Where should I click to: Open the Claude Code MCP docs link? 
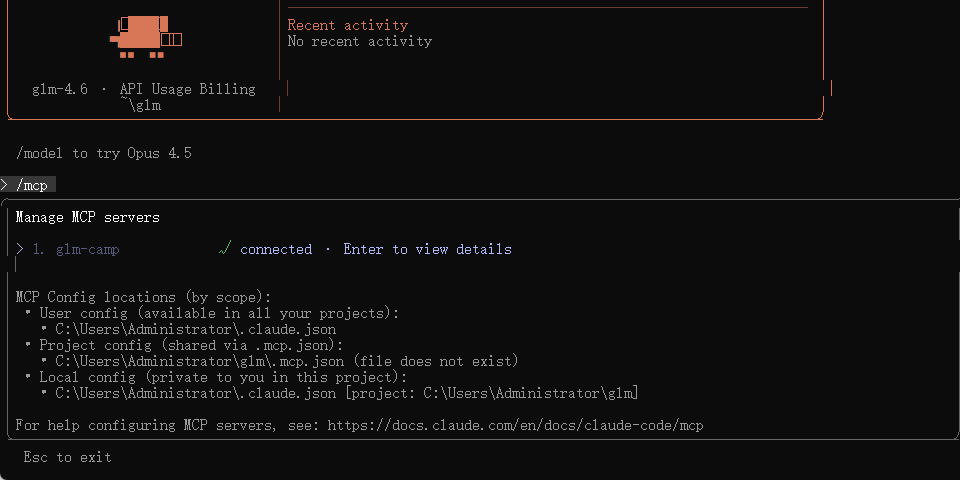(515, 425)
